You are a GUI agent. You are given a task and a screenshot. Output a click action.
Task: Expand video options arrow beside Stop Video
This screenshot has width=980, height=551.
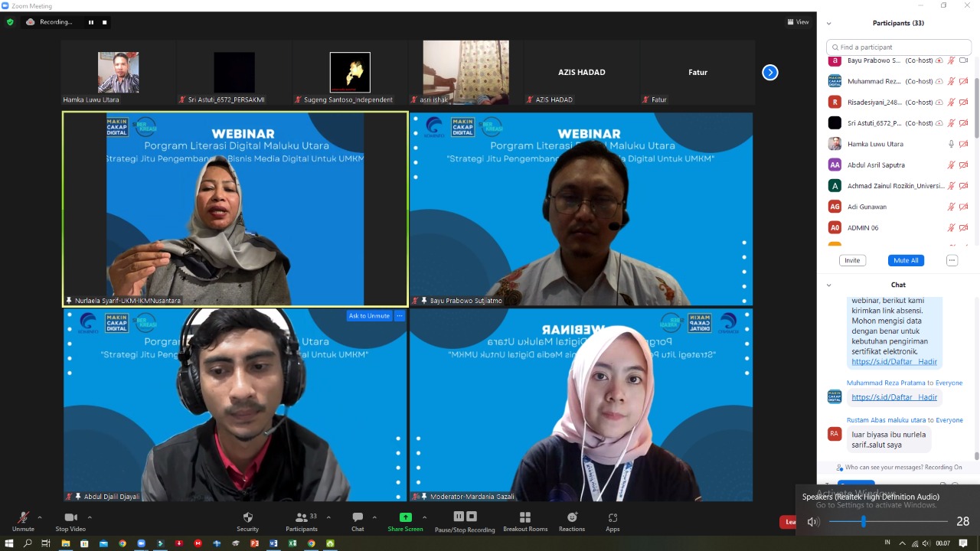[x=90, y=517]
